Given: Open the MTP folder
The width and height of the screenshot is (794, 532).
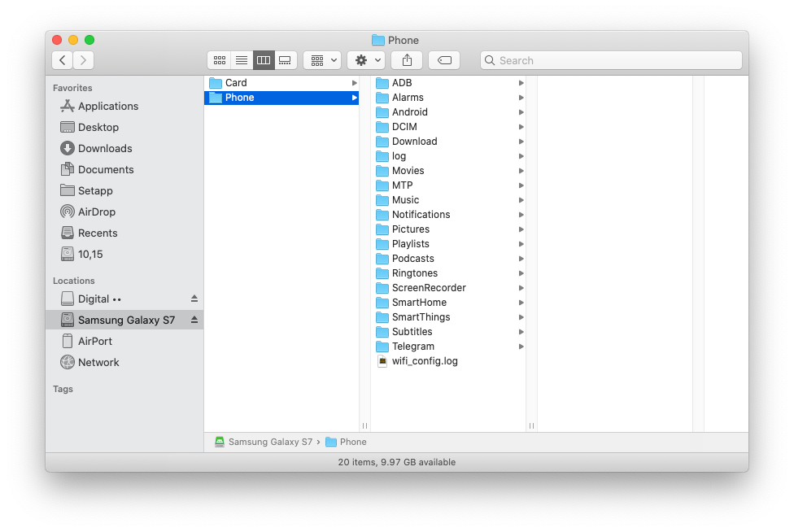Looking at the screenshot, I should pyautogui.click(x=448, y=185).
